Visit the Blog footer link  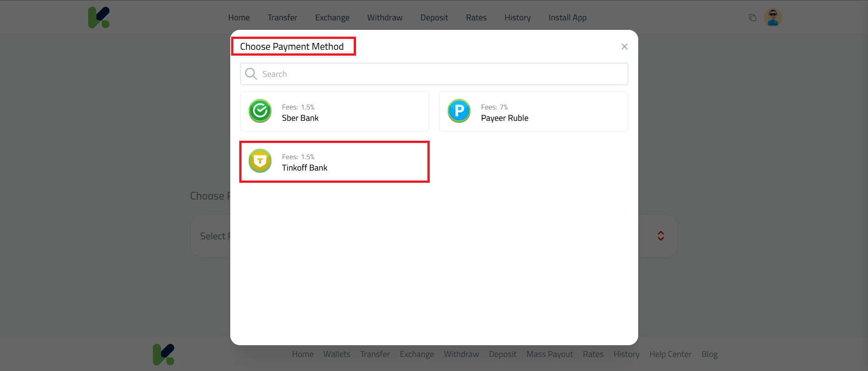pyautogui.click(x=709, y=354)
